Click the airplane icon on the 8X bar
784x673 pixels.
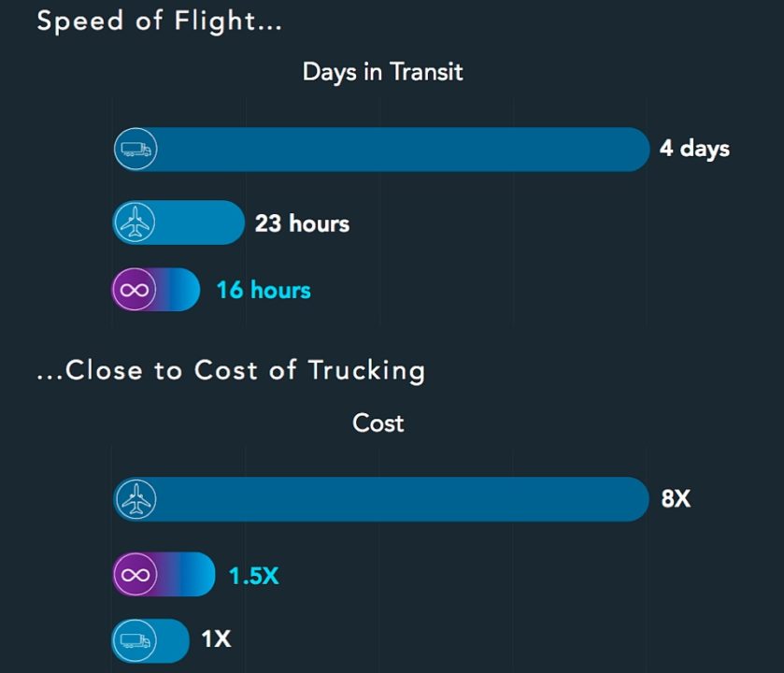tap(135, 499)
